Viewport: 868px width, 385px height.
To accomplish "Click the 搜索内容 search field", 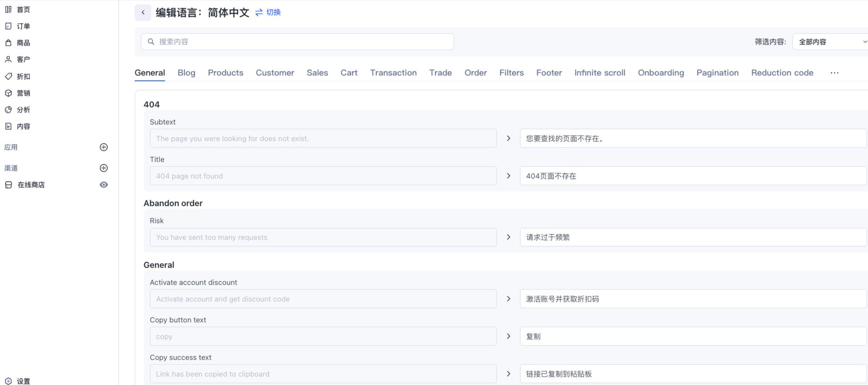I will click(298, 42).
